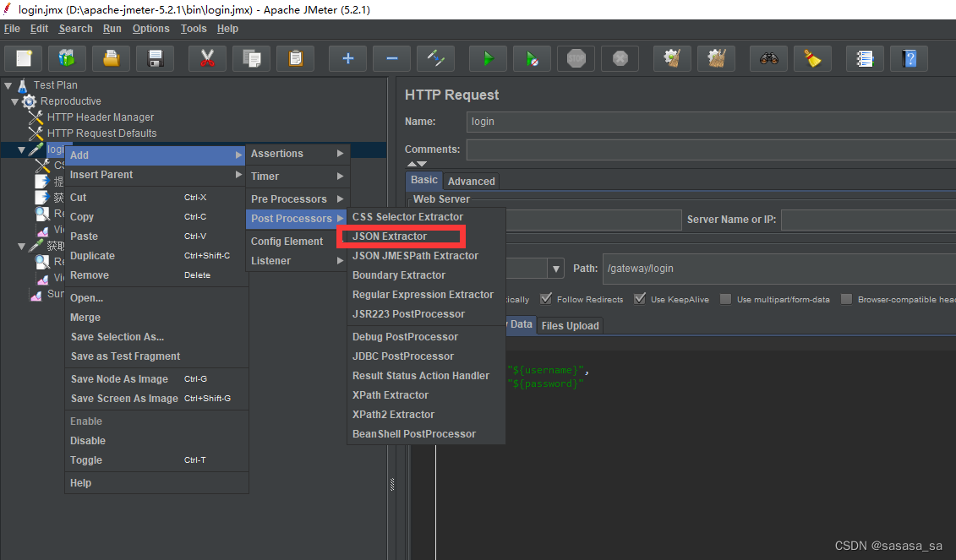Choose Remove from context menu

tap(156, 275)
